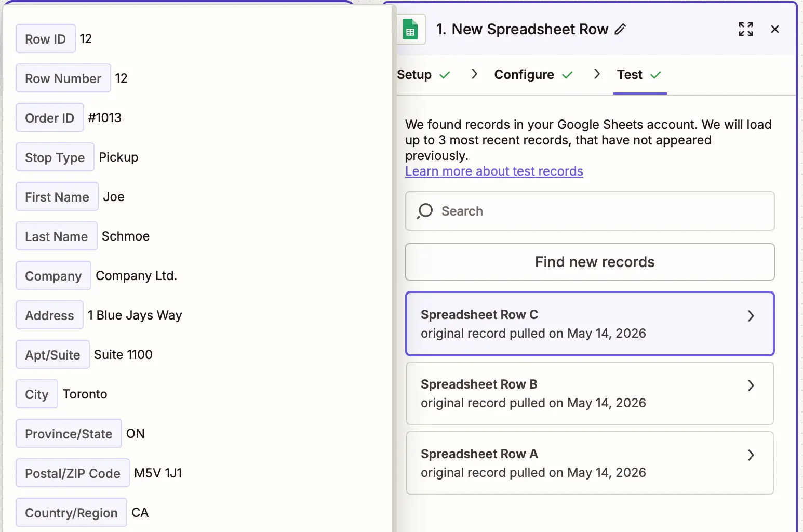Viewport: 803px width, 532px height.
Task: Click the green checkmark beside the Test tab
Action: (x=655, y=75)
